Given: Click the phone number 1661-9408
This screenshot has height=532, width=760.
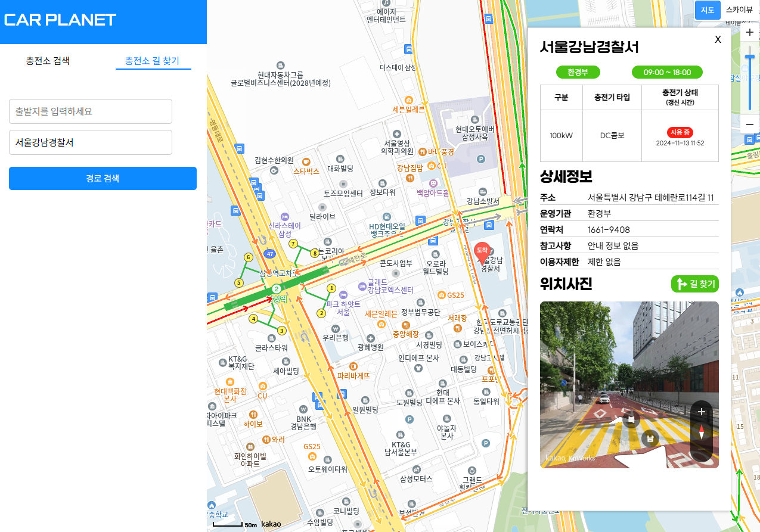Looking at the screenshot, I should 609,229.
